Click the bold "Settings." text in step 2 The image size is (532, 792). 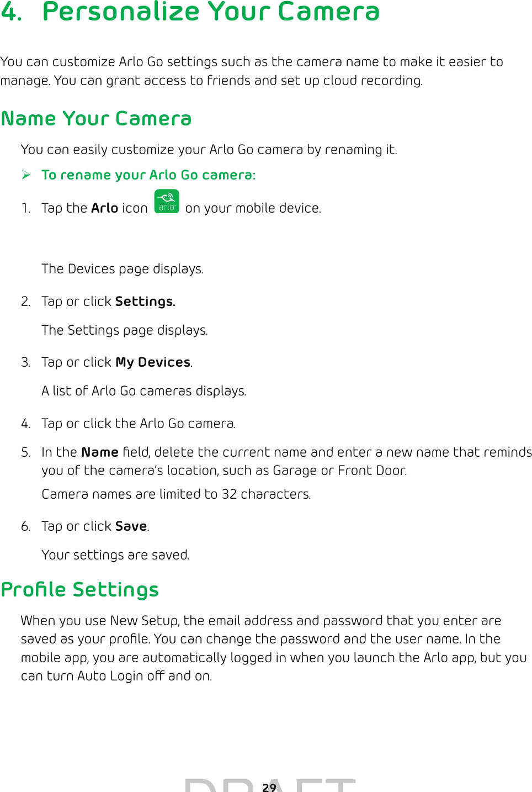click(145, 302)
